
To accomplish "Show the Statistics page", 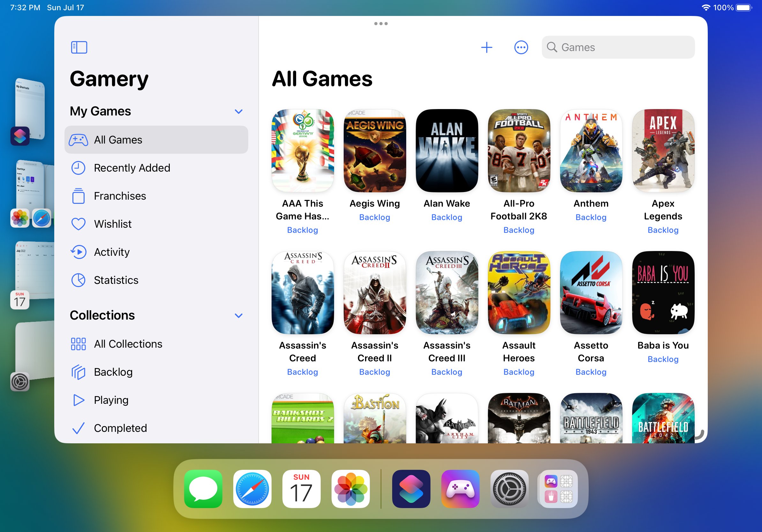I will (116, 280).
